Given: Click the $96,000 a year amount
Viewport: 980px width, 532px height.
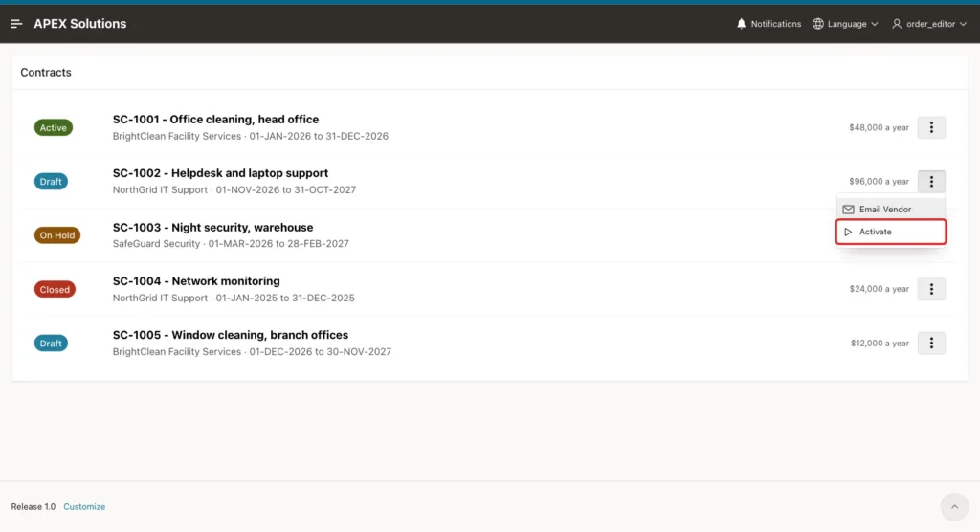Looking at the screenshot, I should [879, 181].
